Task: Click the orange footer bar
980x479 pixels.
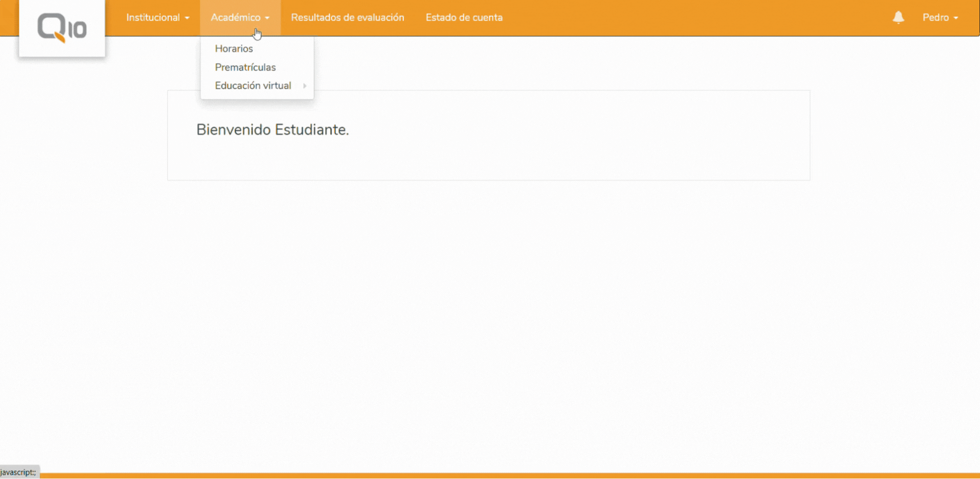Action: click(479, 476)
